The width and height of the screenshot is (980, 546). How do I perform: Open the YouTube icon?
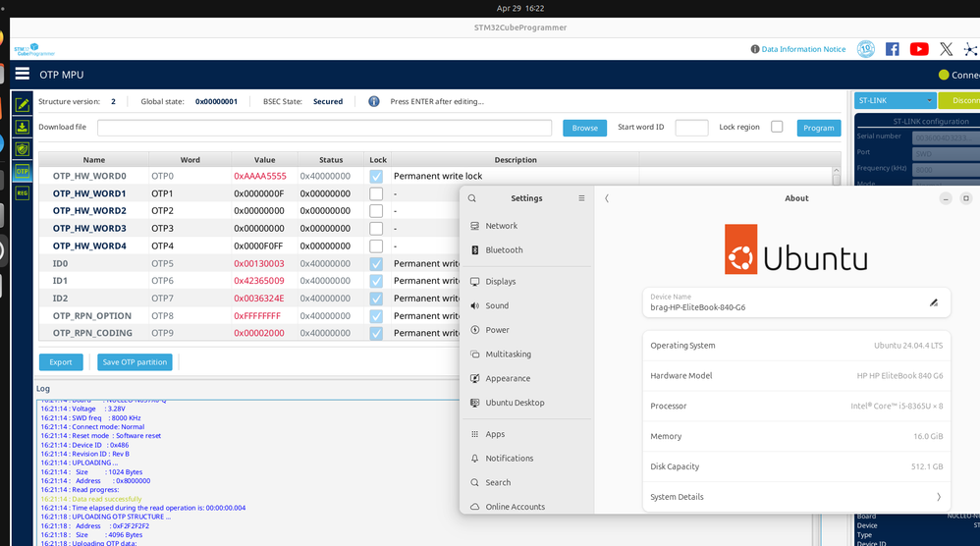[919, 49]
